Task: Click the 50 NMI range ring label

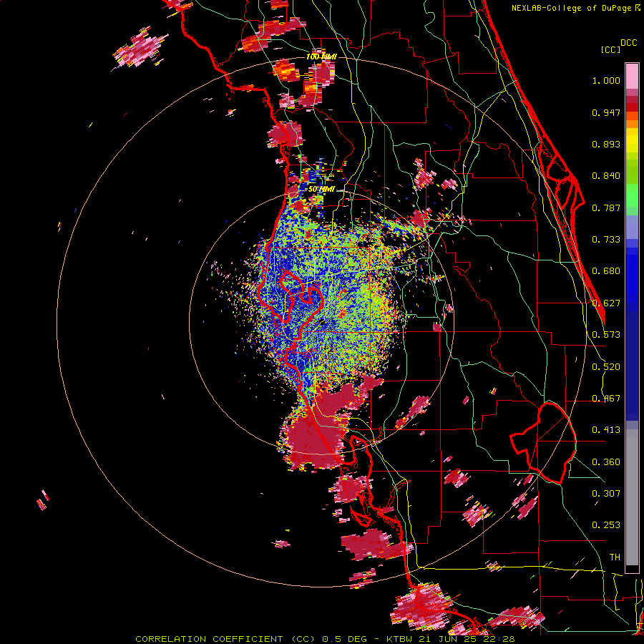Action: (x=321, y=190)
